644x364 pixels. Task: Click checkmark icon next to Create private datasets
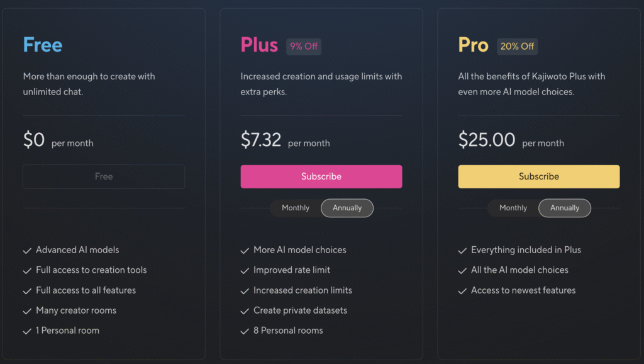point(245,311)
